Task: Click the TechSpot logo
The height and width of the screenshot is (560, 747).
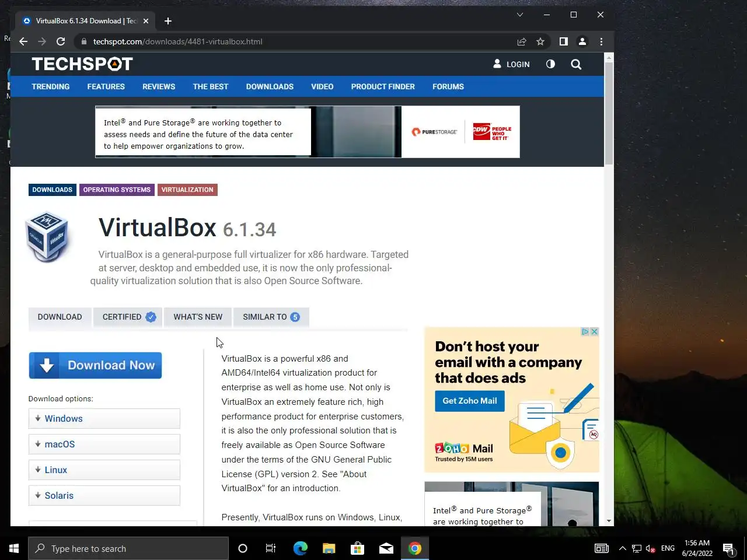Action: pos(82,64)
